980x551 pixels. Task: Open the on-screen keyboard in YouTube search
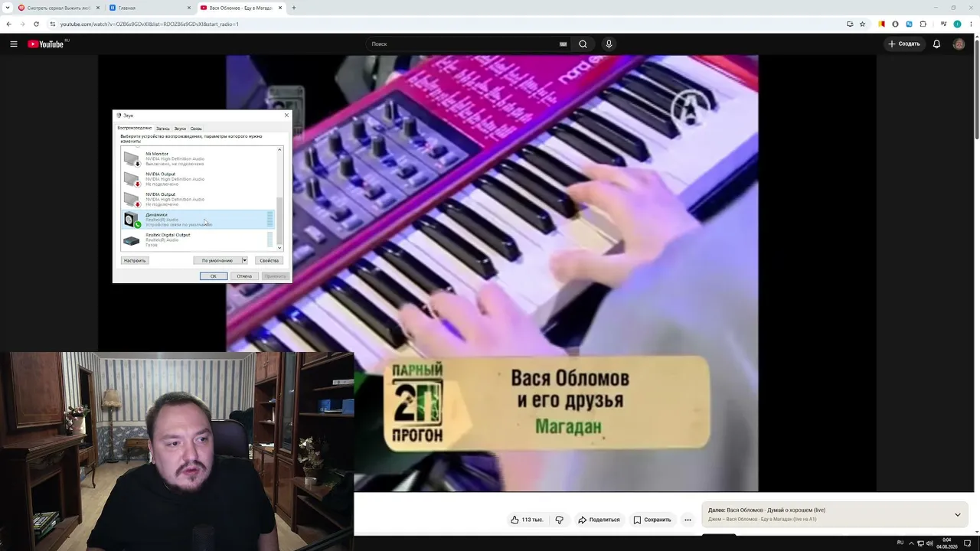click(x=563, y=44)
